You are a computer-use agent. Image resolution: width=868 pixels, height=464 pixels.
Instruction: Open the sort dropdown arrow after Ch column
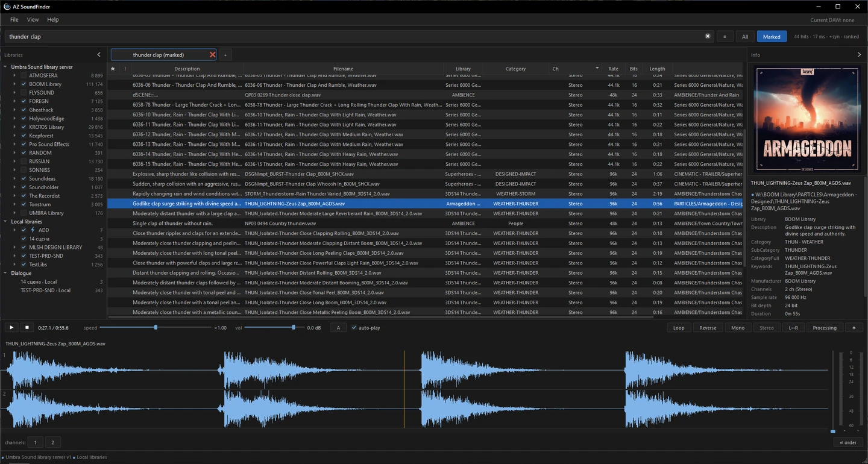[x=597, y=68]
